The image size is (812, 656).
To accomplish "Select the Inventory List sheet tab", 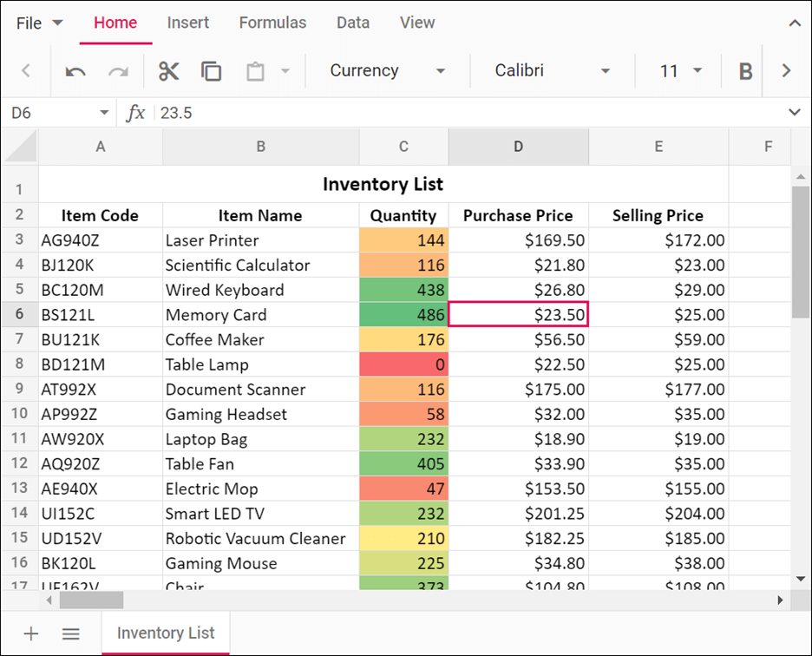I will (x=166, y=633).
